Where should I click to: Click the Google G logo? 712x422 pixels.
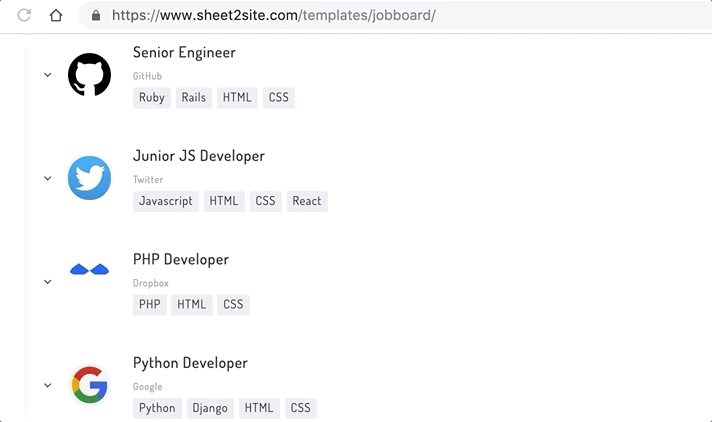pos(89,385)
